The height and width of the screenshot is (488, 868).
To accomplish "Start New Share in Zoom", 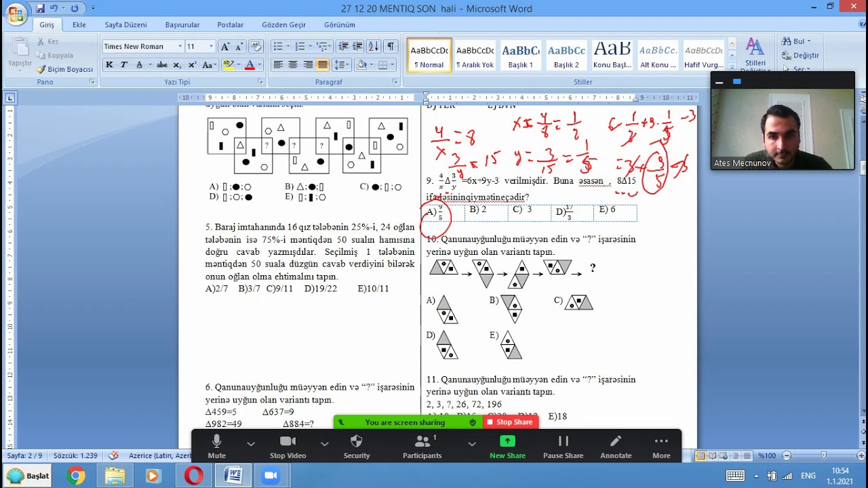I will point(507,447).
